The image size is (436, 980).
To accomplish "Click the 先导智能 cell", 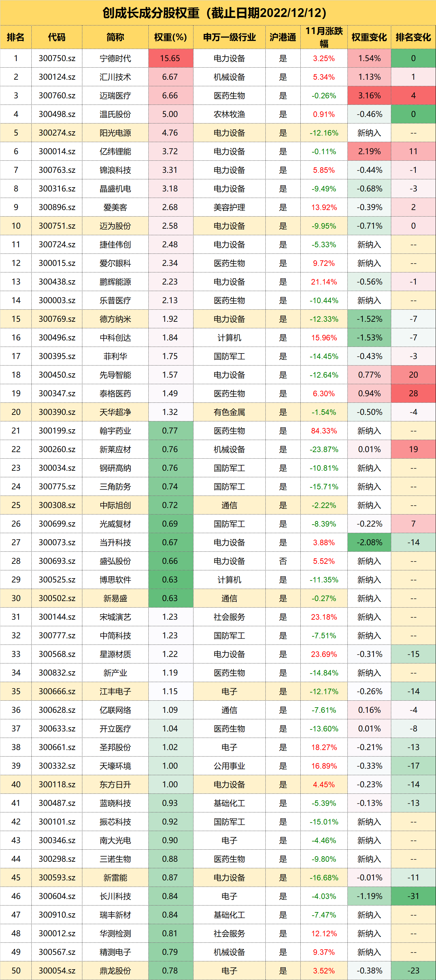I will pos(115,375).
